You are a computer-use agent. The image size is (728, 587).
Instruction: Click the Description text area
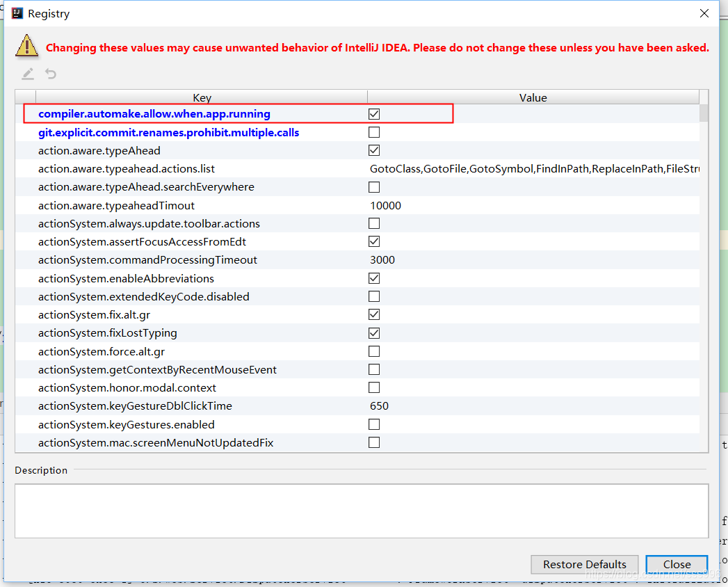point(362,510)
